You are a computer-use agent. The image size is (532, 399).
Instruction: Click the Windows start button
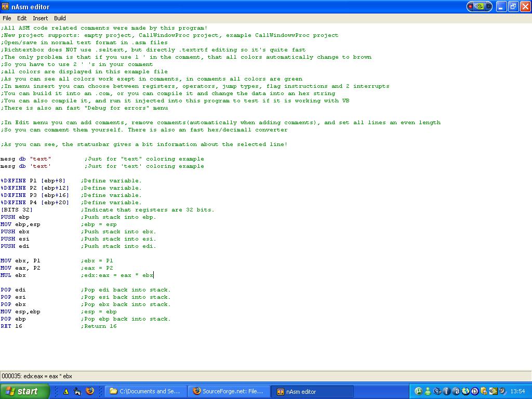[x=24, y=391]
